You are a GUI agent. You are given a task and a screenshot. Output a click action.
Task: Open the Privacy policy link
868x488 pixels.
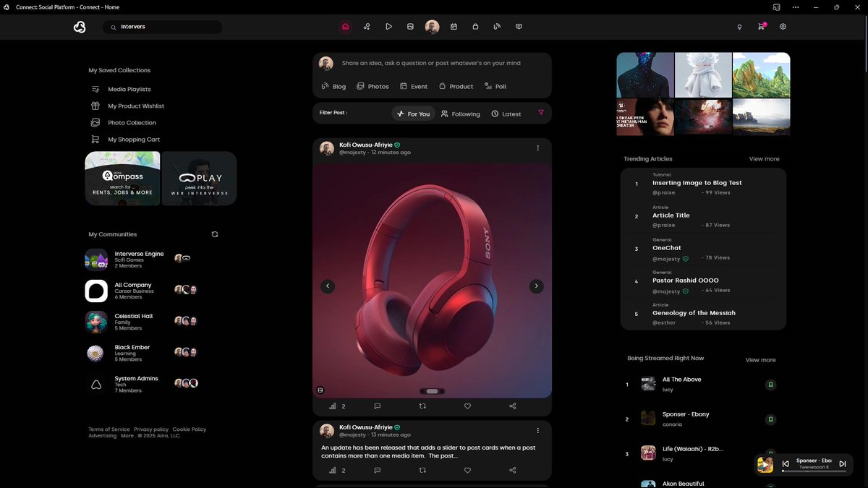151,429
